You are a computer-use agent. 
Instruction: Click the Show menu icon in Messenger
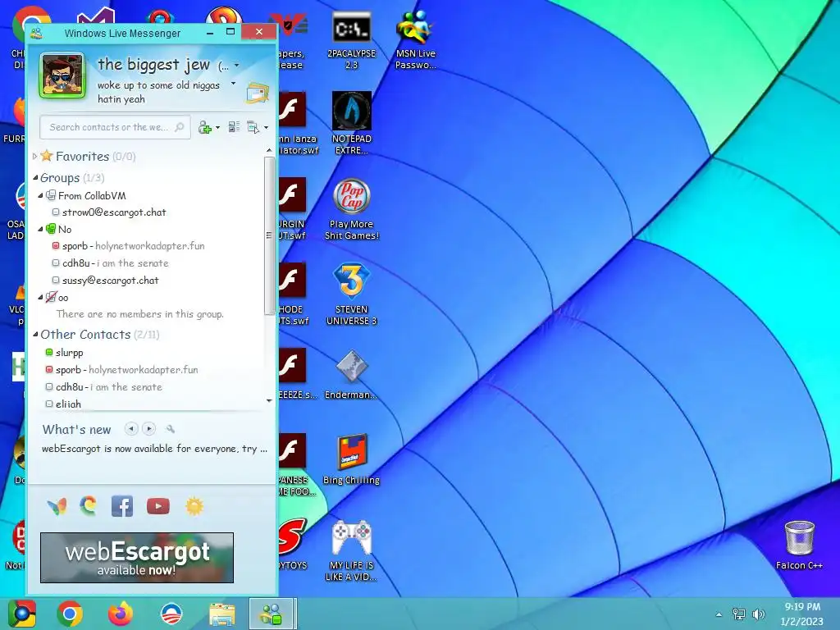point(253,127)
